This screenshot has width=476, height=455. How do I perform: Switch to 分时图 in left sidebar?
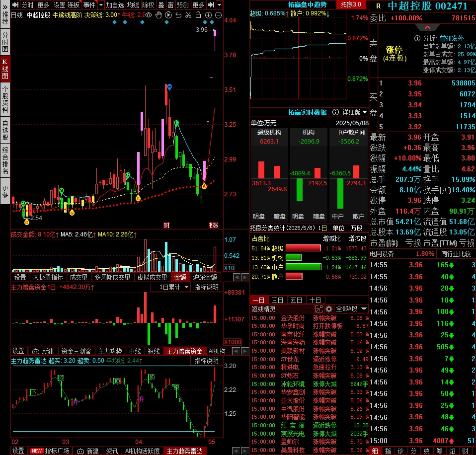point(5,42)
